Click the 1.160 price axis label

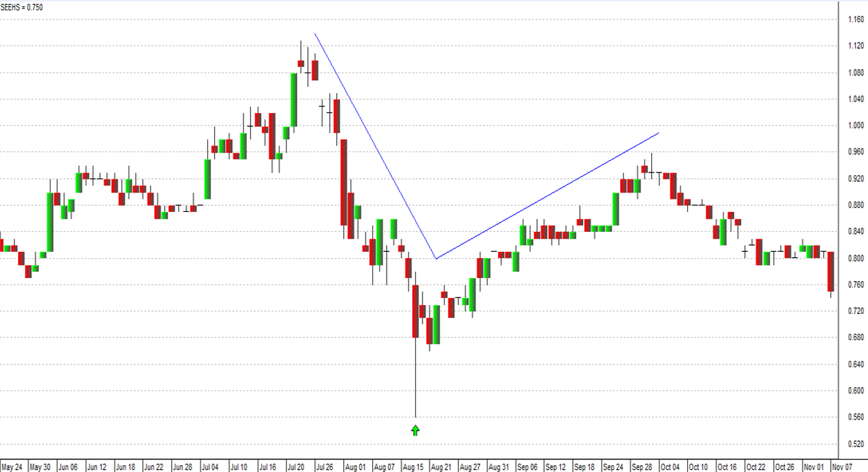click(x=855, y=20)
